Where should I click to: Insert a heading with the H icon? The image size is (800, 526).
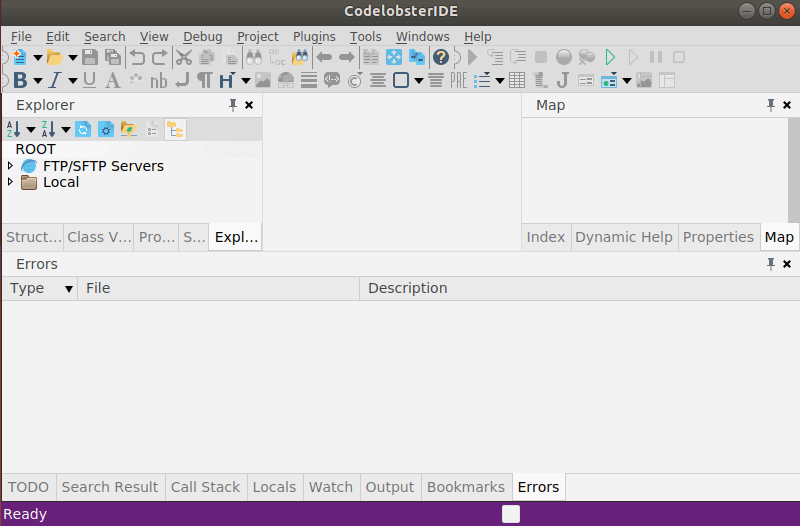coord(227,81)
